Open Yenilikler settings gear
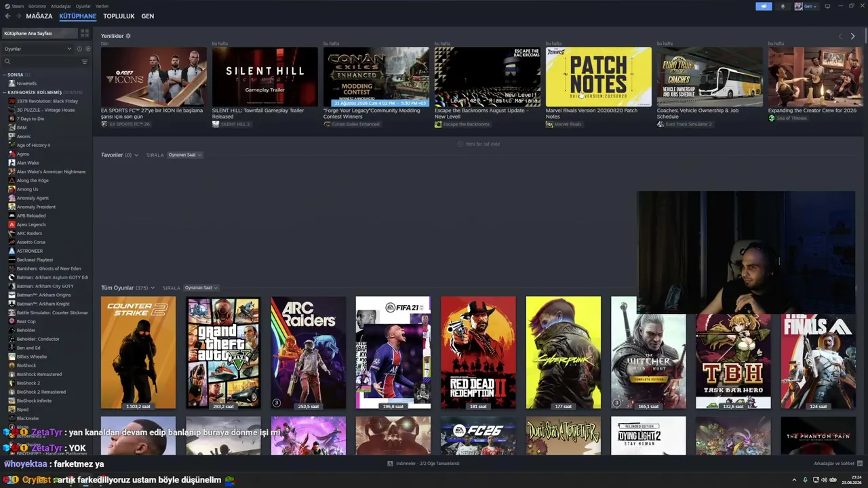The width and height of the screenshot is (868, 488). pyautogui.click(x=128, y=36)
